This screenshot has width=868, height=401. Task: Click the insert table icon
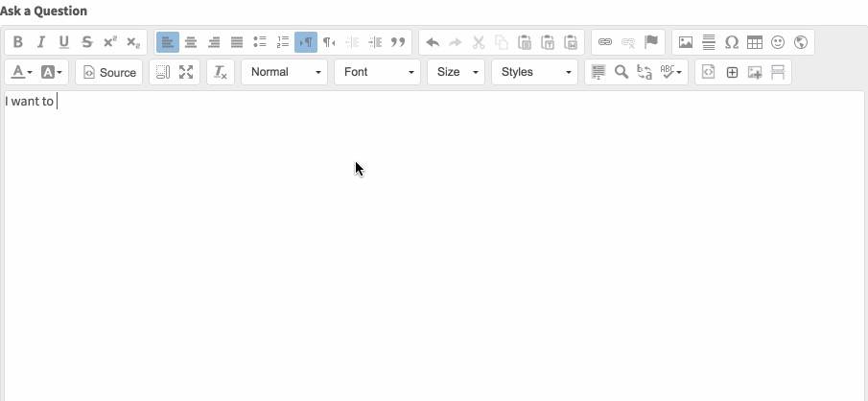[755, 42]
